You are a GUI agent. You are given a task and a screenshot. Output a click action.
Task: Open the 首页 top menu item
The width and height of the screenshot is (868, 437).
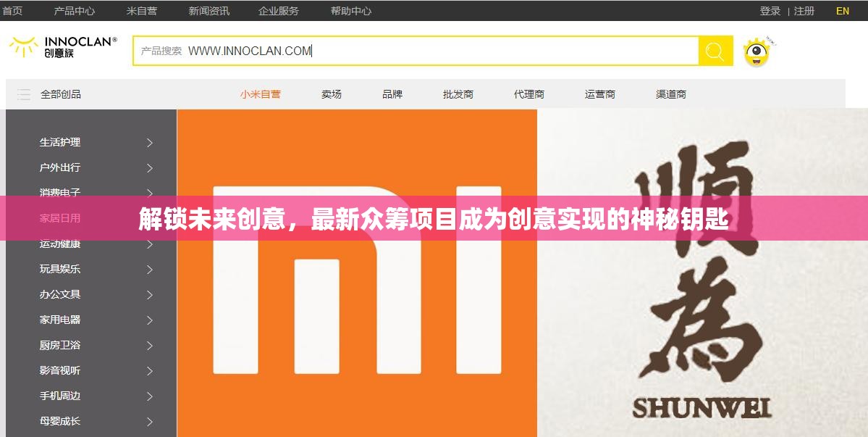pyautogui.click(x=12, y=11)
